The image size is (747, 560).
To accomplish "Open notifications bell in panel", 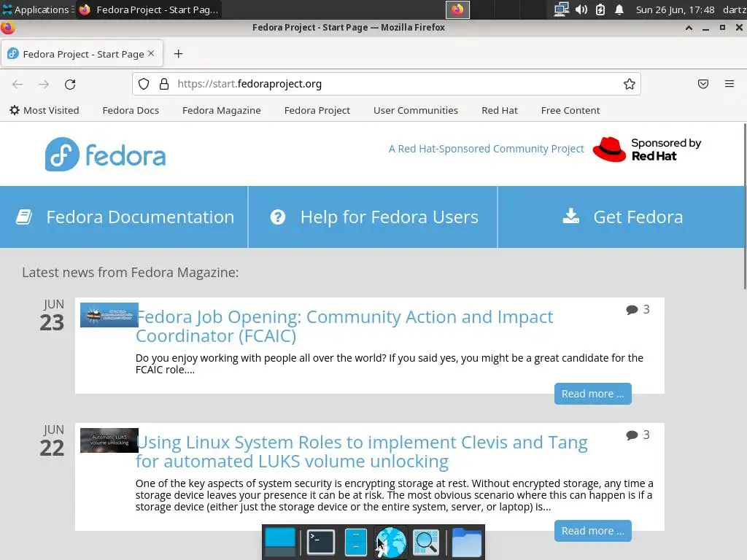I will [619, 9].
